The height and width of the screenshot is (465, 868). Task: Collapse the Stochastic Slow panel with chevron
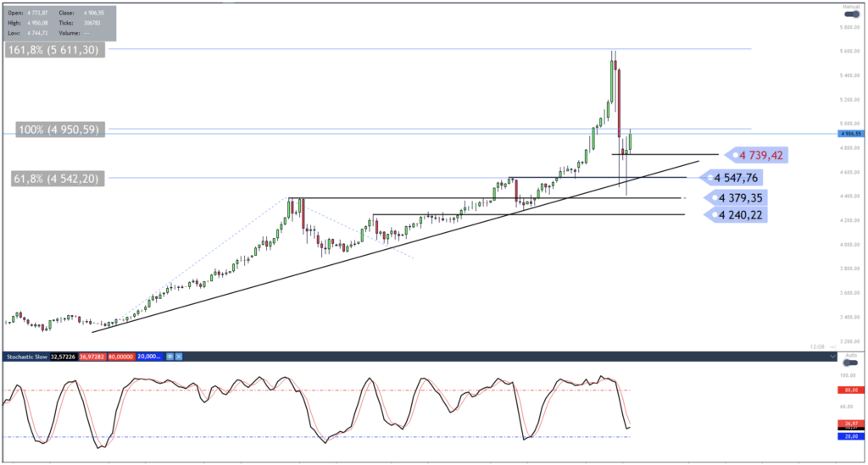click(832, 357)
